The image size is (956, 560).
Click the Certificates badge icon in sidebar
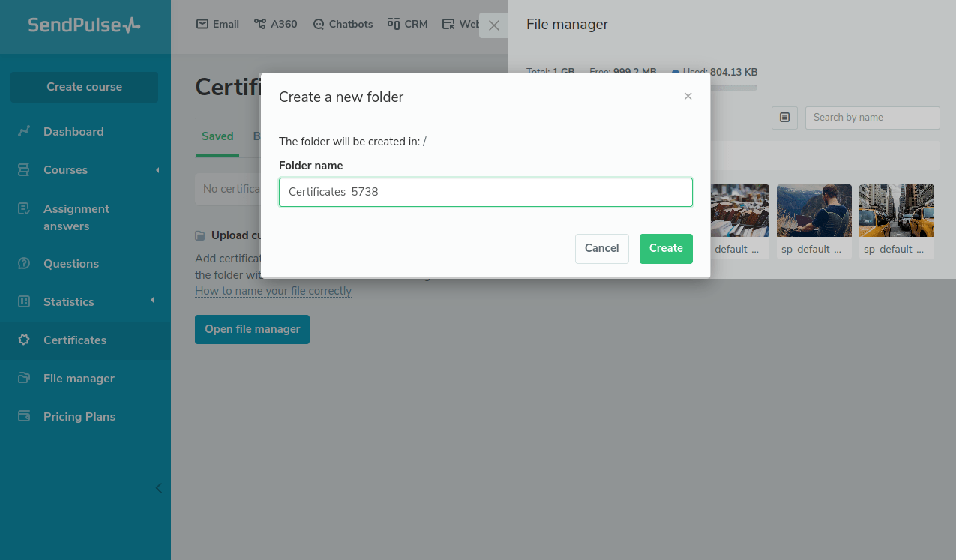(24, 340)
